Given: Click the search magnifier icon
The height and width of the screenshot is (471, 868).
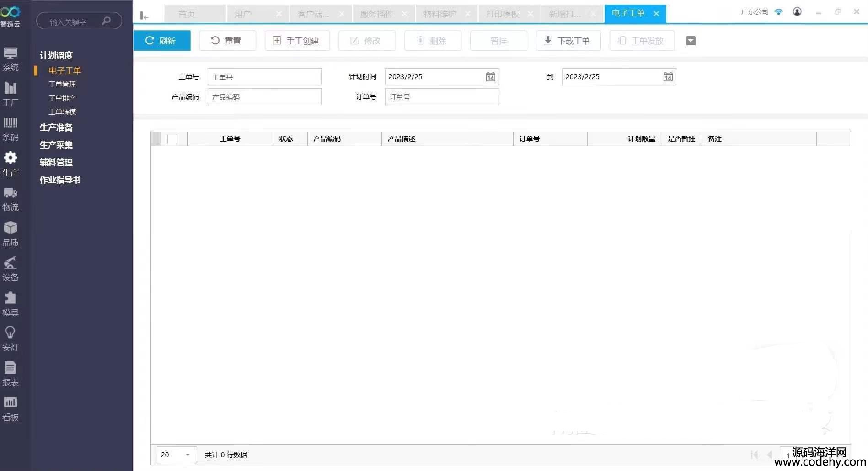Looking at the screenshot, I should [x=106, y=21].
